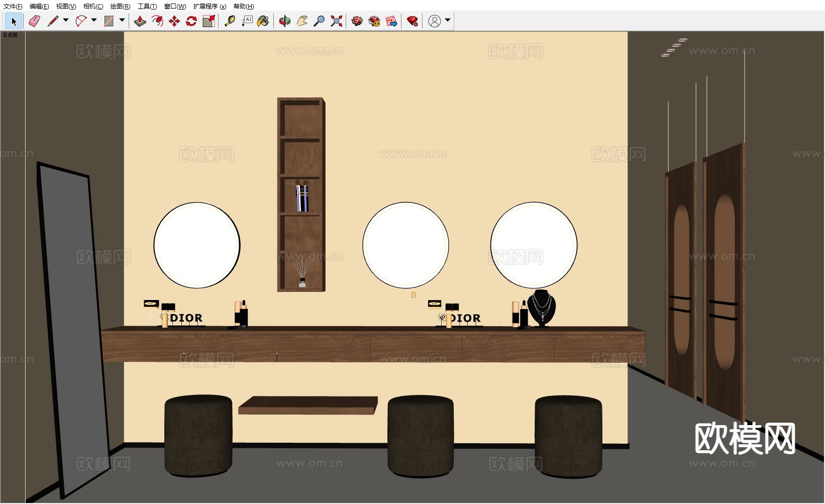Select the Scale tool
Screen dimensions: 825x504
(209, 21)
